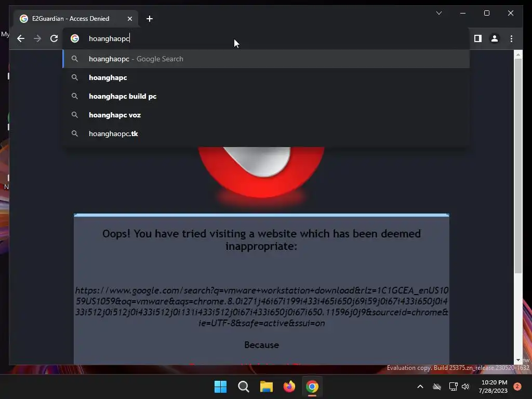Expand the tab search chevron
Viewport: 532px width, 399px height.
coord(438,13)
